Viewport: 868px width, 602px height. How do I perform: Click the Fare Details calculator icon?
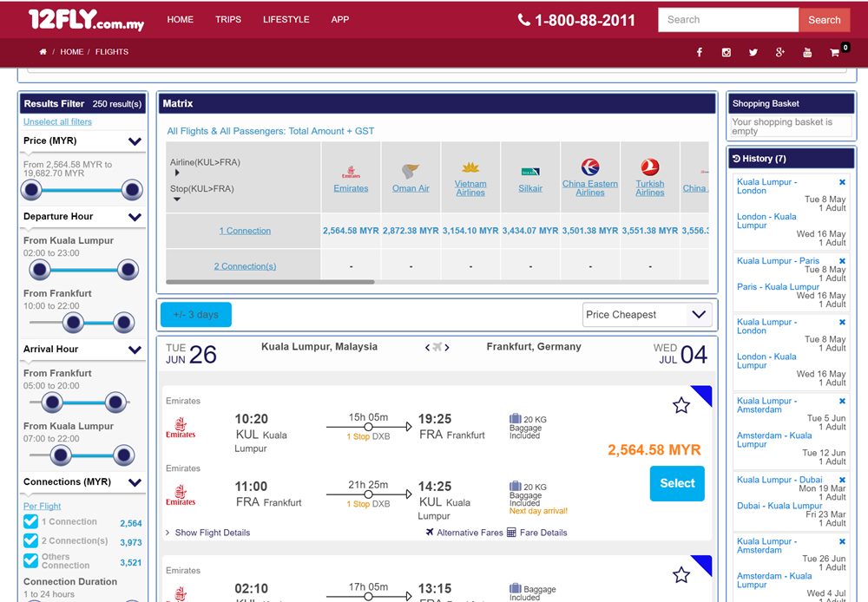(x=511, y=533)
